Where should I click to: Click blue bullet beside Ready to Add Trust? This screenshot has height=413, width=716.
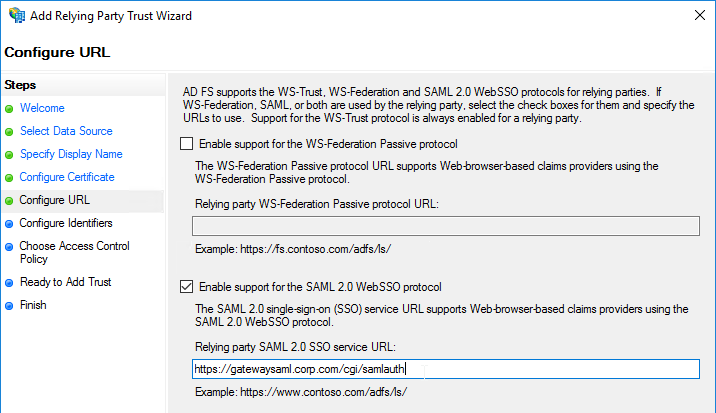[x=9, y=283]
